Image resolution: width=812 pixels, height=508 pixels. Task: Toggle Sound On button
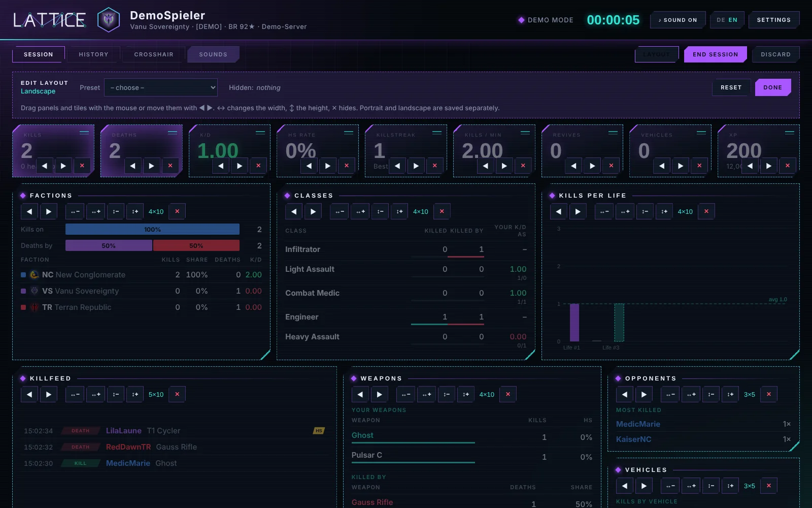(678, 20)
